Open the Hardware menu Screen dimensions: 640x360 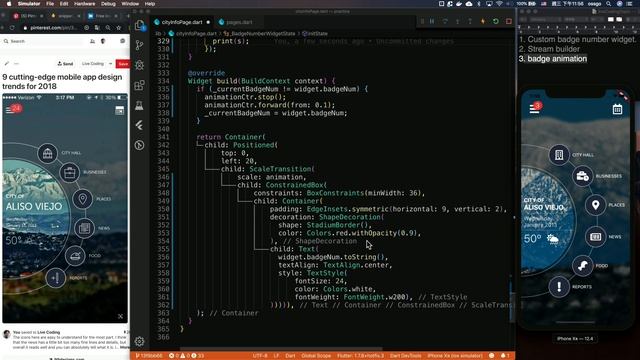84,4
